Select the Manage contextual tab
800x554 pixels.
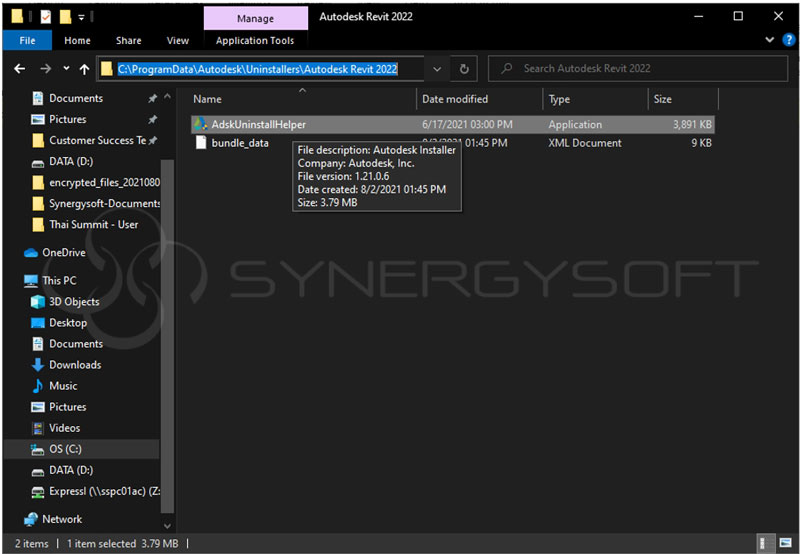[255, 18]
